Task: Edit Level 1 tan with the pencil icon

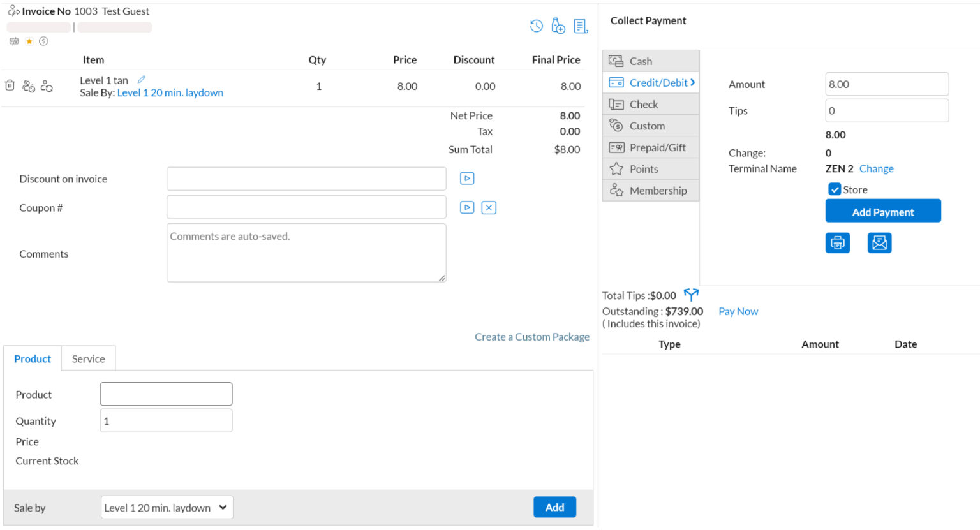Action: click(x=140, y=80)
